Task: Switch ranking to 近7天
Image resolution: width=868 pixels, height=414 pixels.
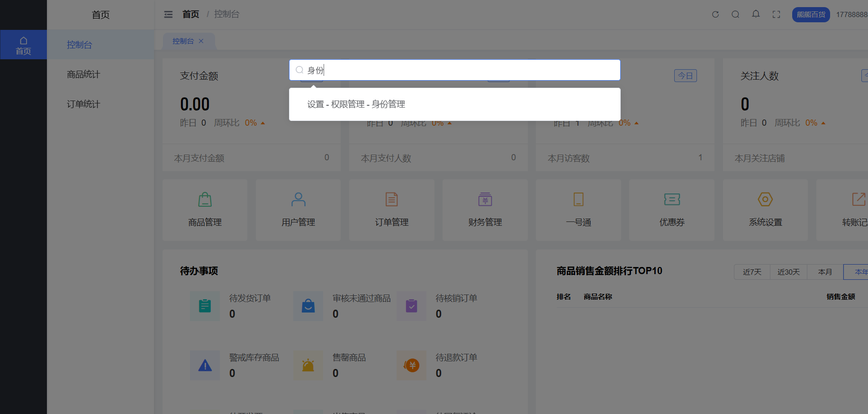Action: (752, 272)
